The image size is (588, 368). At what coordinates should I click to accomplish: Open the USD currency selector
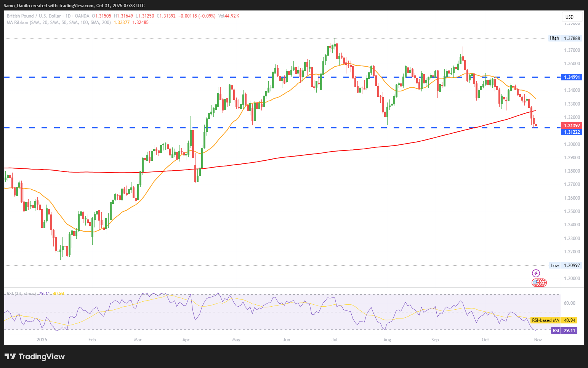click(x=572, y=17)
